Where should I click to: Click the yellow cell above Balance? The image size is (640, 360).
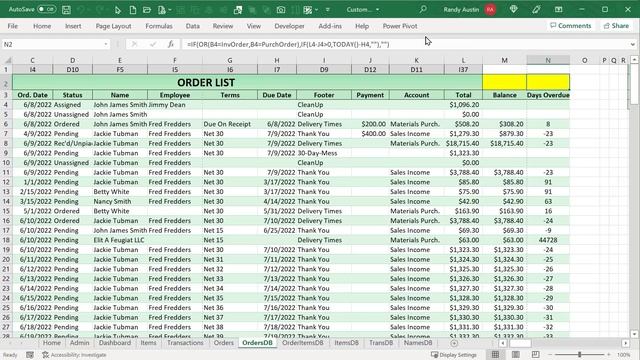pos(504,82)
